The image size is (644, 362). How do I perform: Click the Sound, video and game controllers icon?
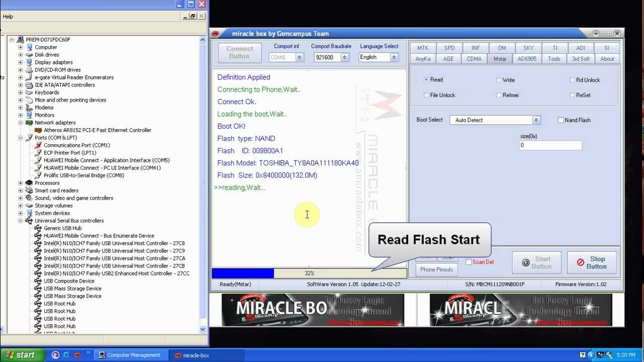click(x=29, y=198)
